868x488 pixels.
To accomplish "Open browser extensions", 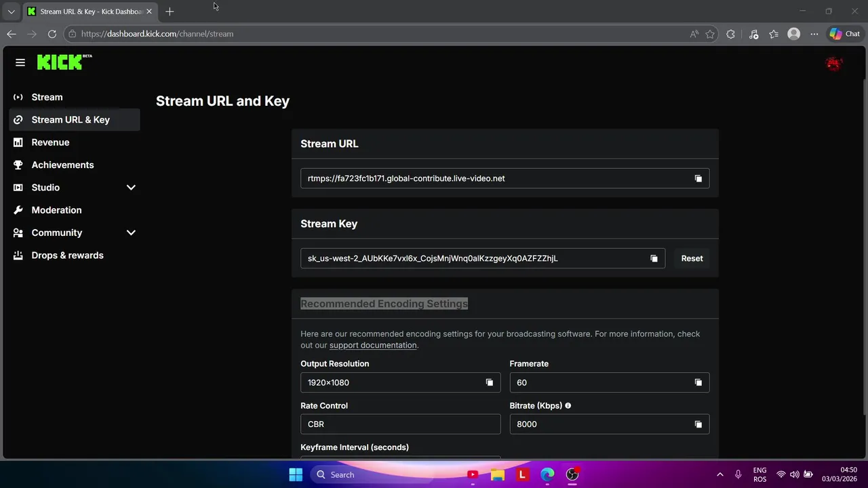I will click(730, 34).
